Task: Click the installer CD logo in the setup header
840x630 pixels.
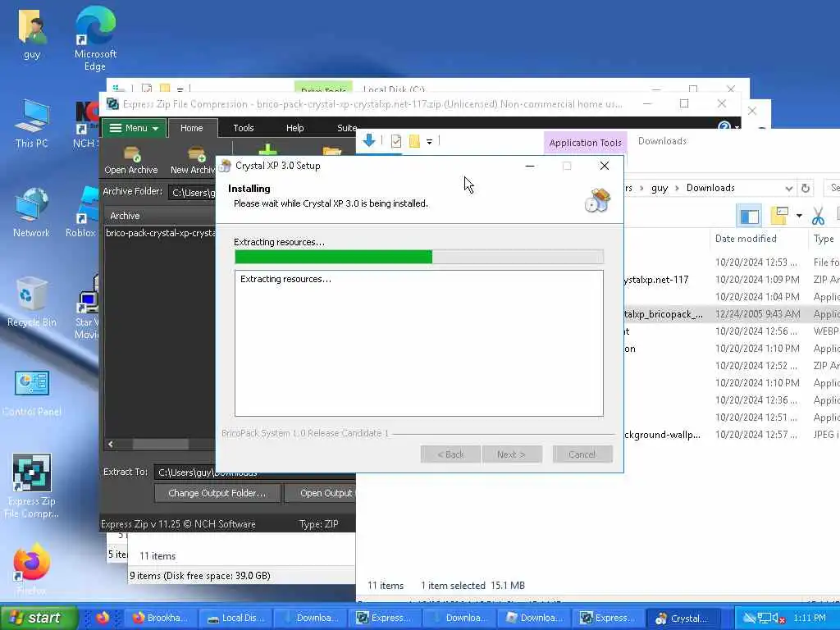Action: [x=597, y=200]
